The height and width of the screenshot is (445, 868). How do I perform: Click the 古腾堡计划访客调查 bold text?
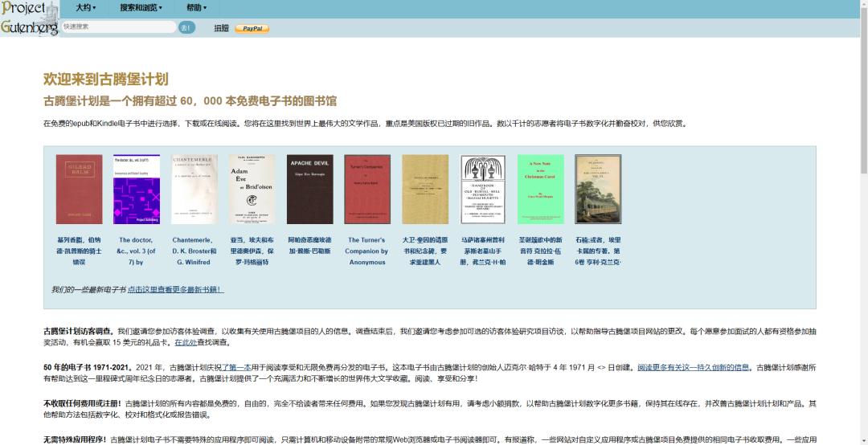pyautogui.click(x=79, y=332)
